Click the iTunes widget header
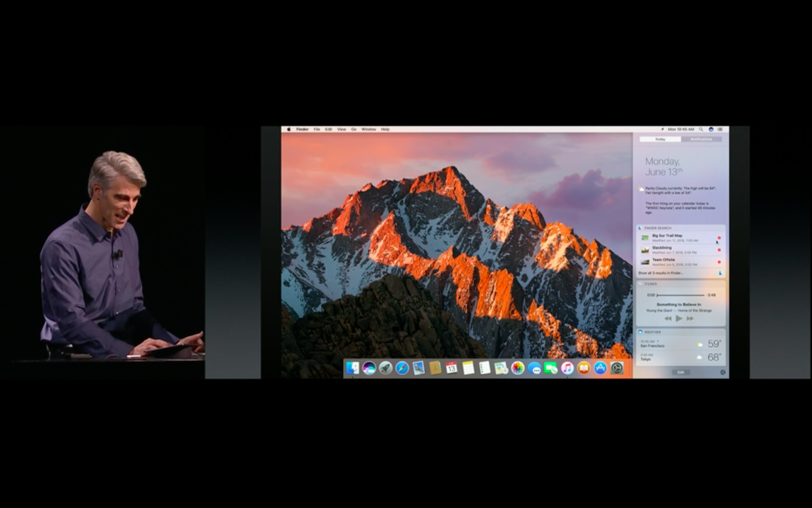Image resolution: width=812 pixels, height=508 pixels. coord(681,284)
